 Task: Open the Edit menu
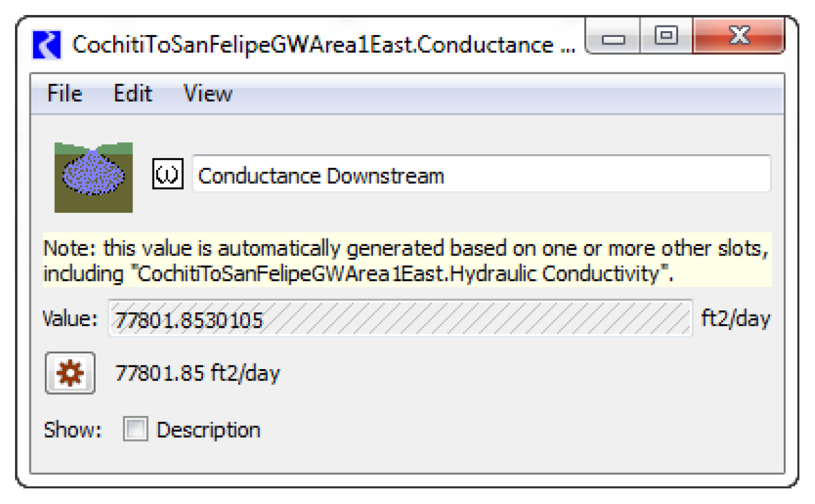coord(132,94)
